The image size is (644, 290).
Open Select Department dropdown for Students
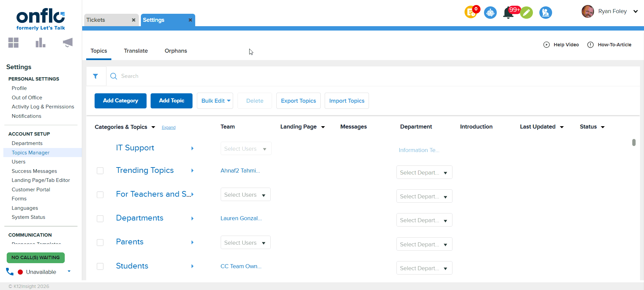pyautogui.click(x=424, y=268)
